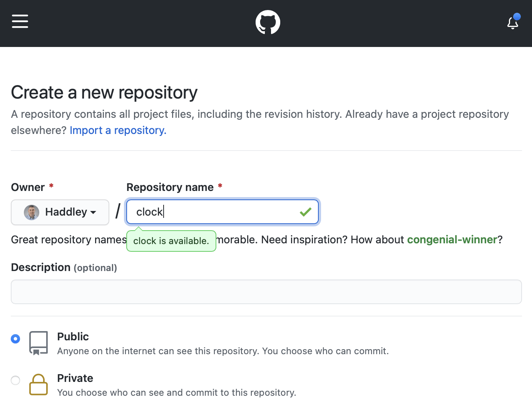The image size is (532, 405).
Task: Focus the Repository name text field
Action: click(216, 212)
